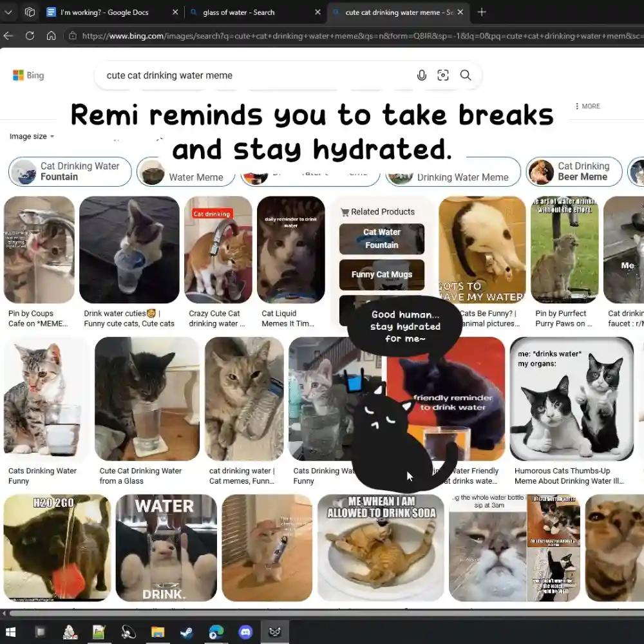Click the microphone voice search icon
The height and width of the screenshot is (644, 644).
point(421,75)
